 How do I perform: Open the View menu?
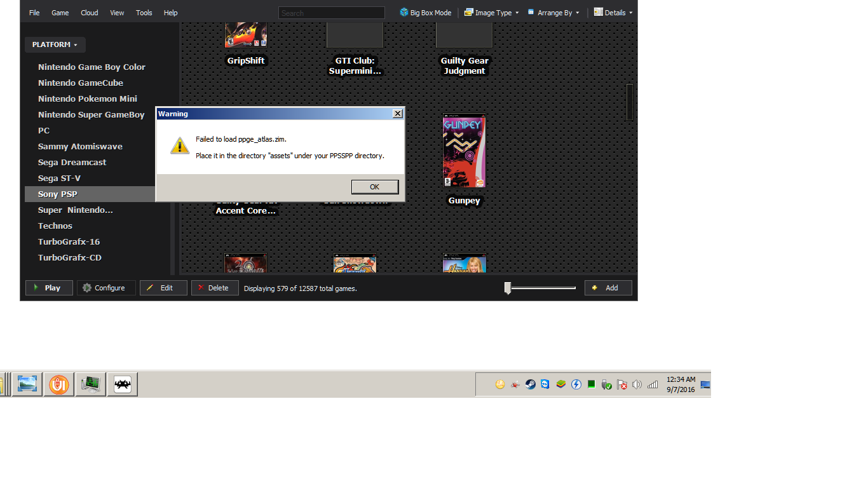tap(117, 13)
